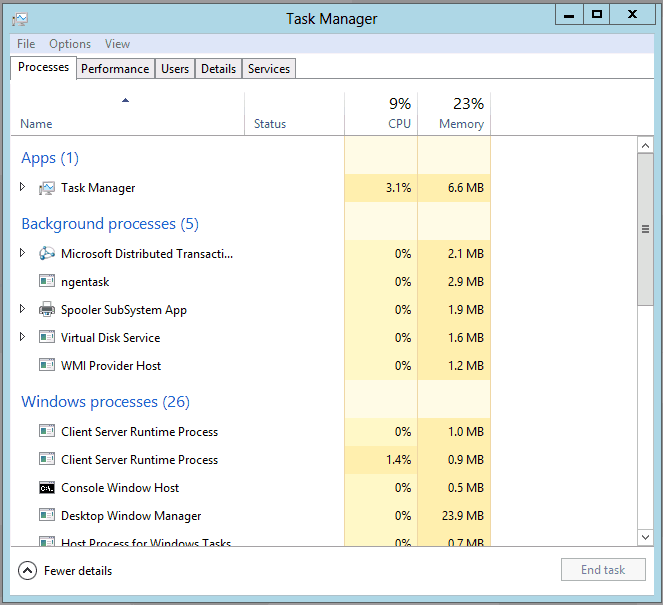
Task: Click the Virtual Disk Service icon
Action: [47, 338]
